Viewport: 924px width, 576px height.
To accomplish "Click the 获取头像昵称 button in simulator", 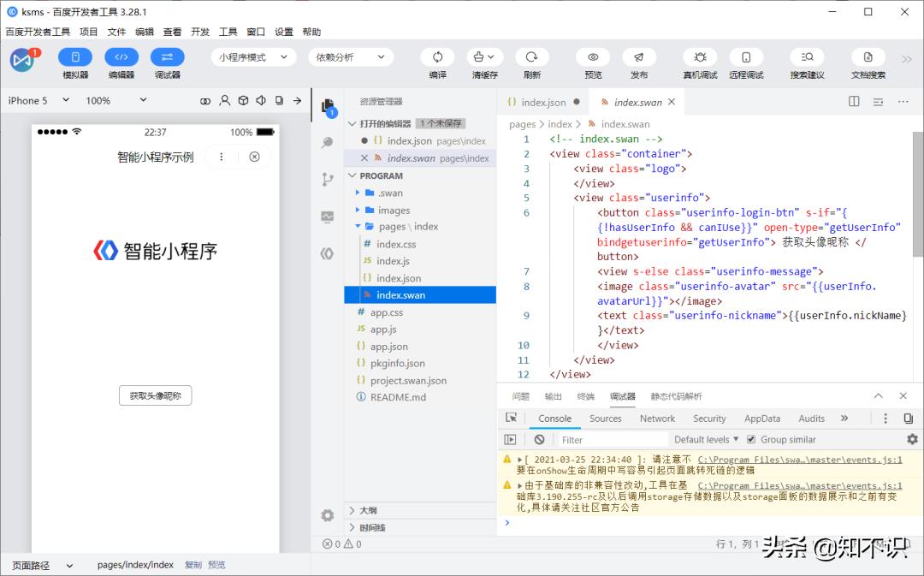I will pos(155,395).
